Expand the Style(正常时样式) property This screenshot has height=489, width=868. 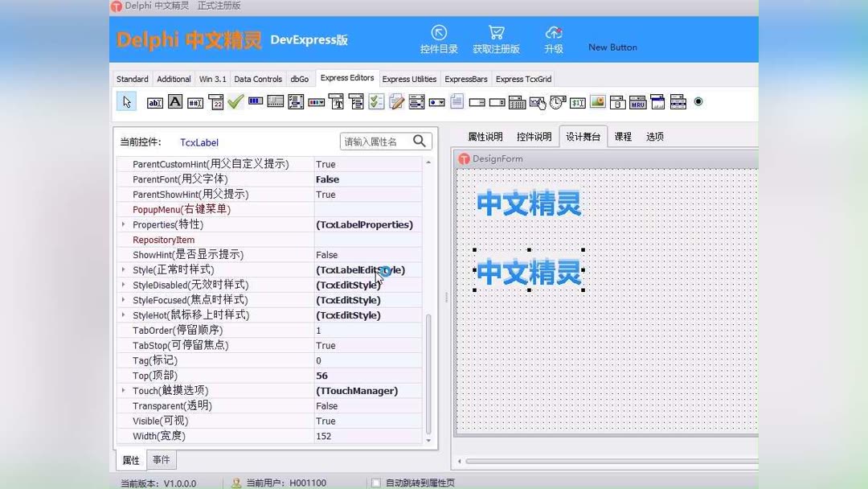click(123, 269)
